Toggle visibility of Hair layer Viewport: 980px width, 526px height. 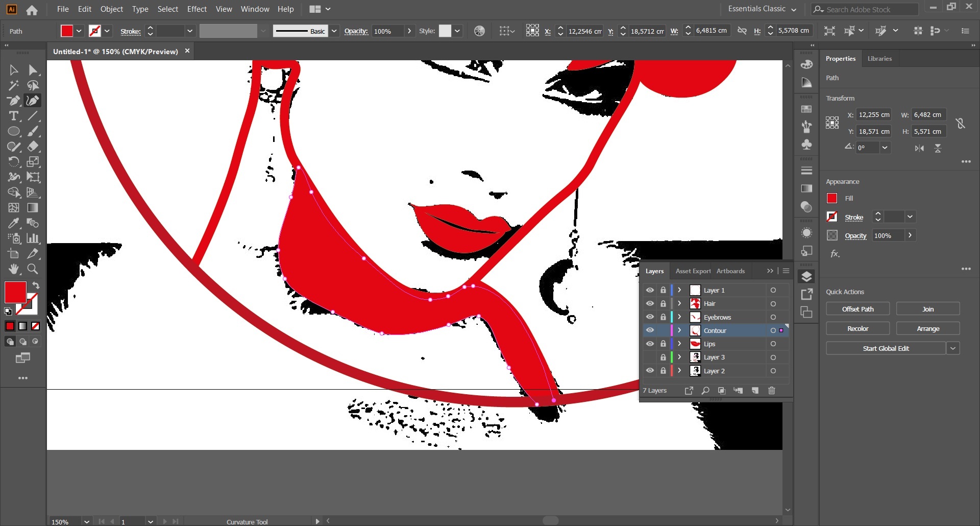pos(650,303)
